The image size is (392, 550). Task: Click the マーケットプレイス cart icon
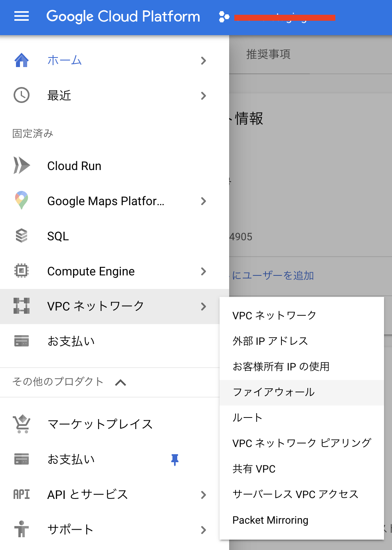click(x=22, y=424)
